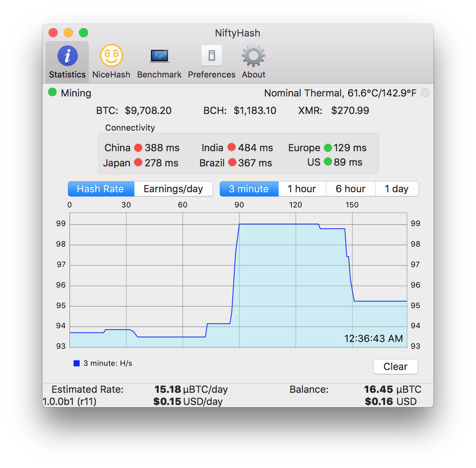The height and width of the screenshot is (468, 476).
Task: Click the 12:36:43 AM timestamp
Action: pos(374,338)
